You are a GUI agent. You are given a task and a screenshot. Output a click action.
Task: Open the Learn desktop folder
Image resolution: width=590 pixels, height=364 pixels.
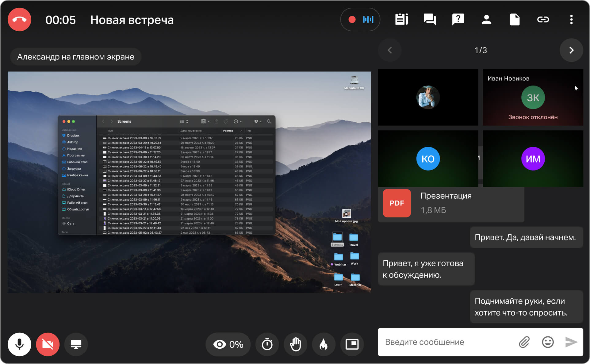coord(339,279)
